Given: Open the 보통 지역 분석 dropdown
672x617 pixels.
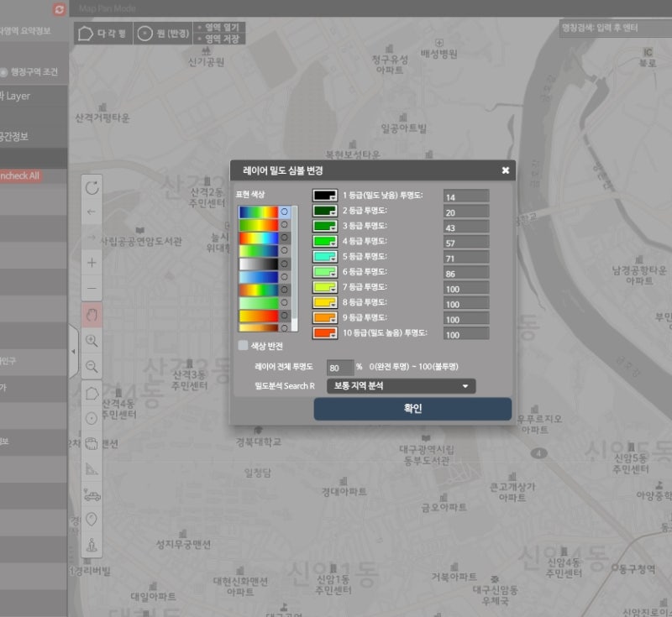Looking at the screenshot, I should point(403,385).
